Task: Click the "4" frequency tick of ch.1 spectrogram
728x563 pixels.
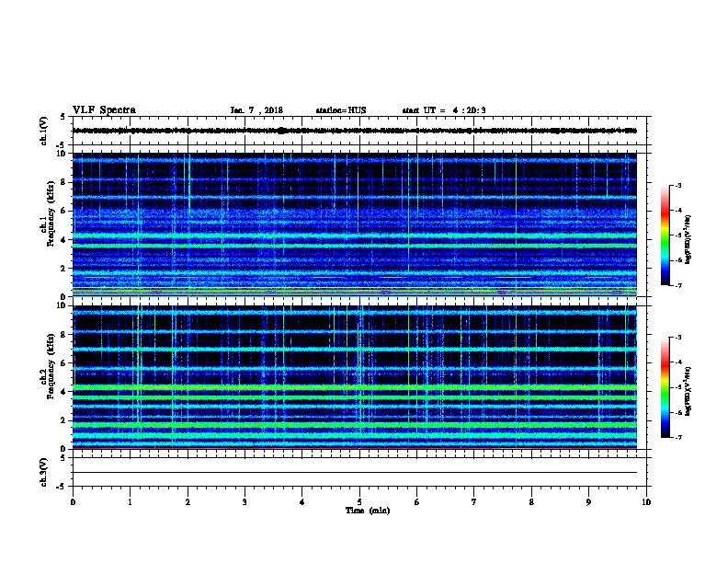Action: click(63, 240)
